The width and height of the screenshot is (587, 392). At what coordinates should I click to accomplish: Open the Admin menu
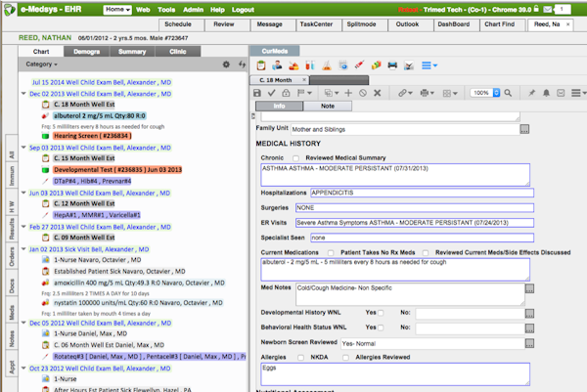pos(193,10)
